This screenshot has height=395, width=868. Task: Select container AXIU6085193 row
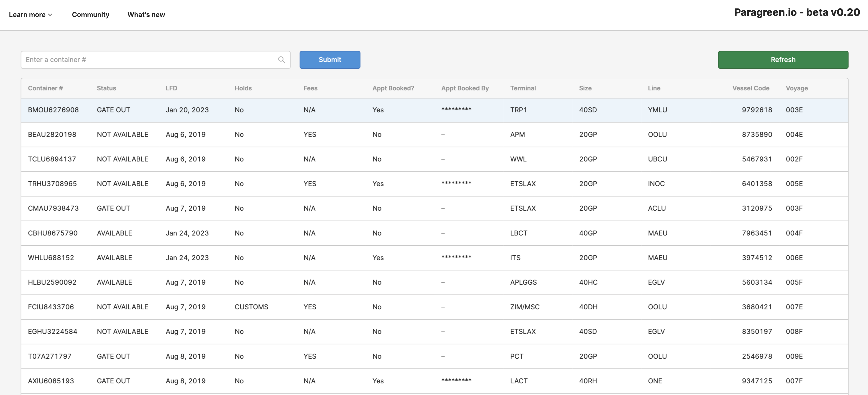pyautogui.click(x=51, y=381)
